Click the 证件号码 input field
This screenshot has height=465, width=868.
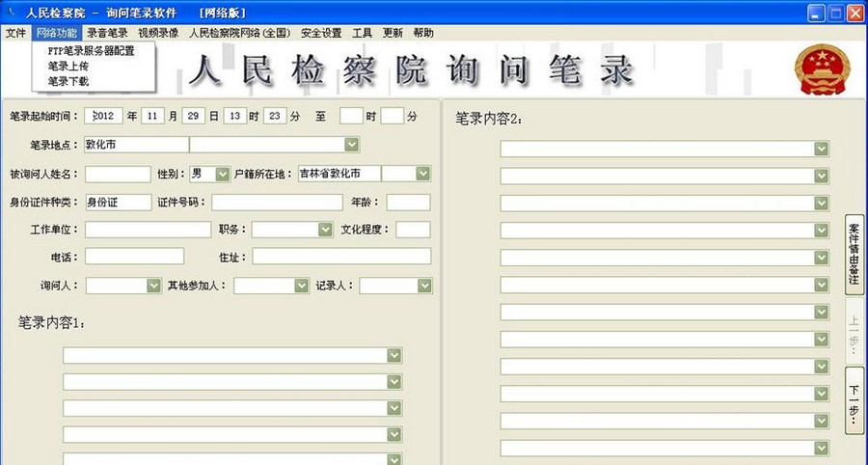(277, 203)
